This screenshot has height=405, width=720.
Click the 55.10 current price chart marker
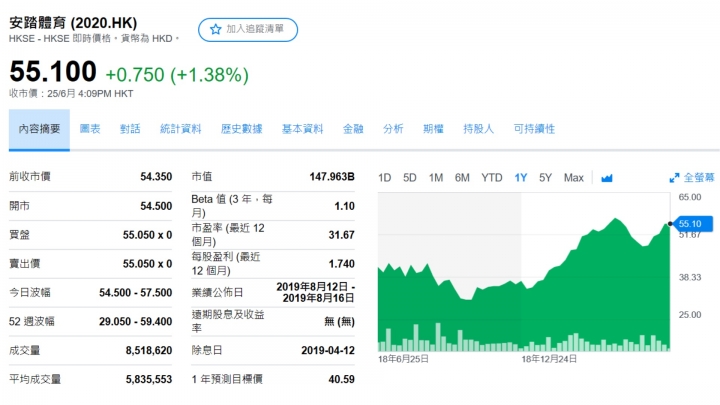tap(692, 224)
